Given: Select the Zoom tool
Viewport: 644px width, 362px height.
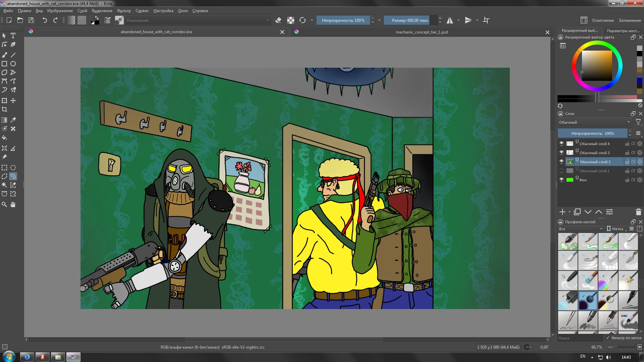Looking at the screenshot, I should (4, 204).
